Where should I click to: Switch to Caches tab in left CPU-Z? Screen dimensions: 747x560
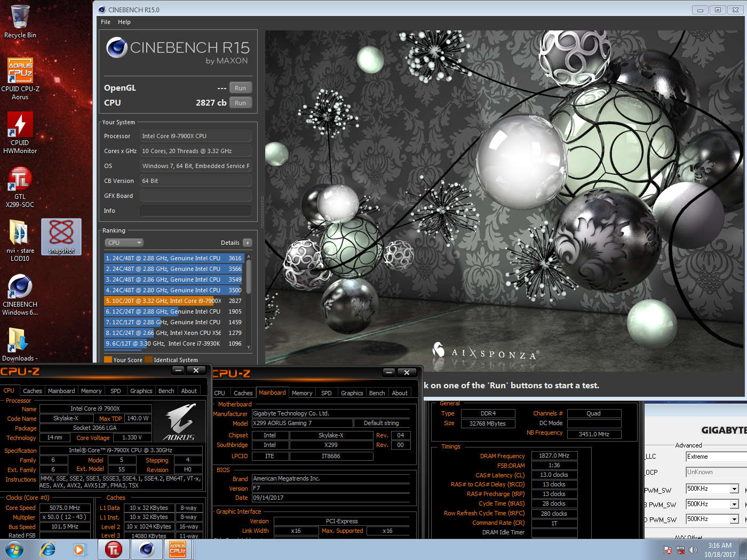(x=32, y=391)
